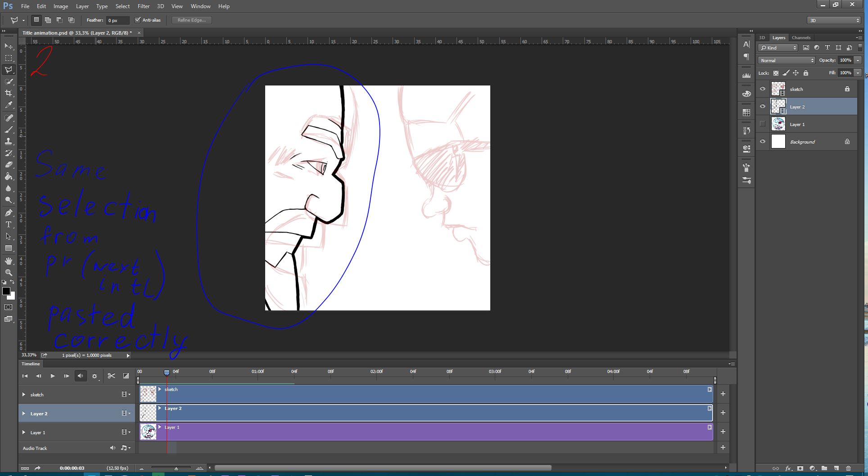Expand the Layer 2 track in the timeline
The height and width of the screenshot is (476, 868).
(24, 413)
